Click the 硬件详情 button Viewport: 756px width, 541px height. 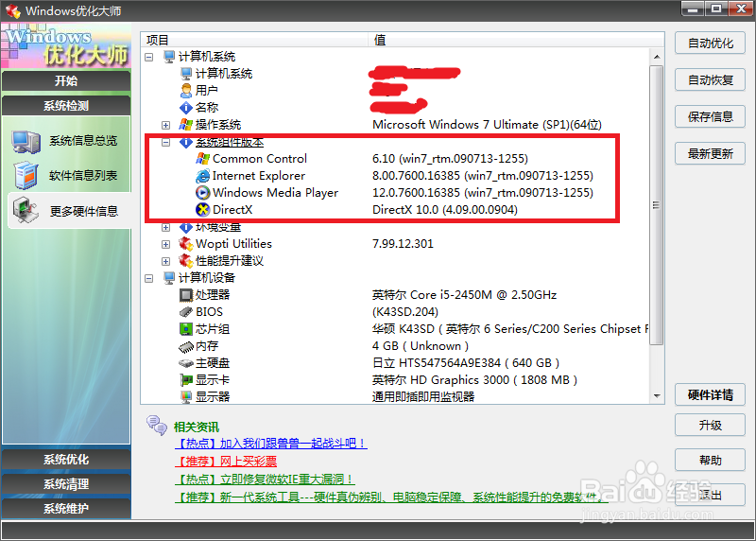tap(711, 395)
